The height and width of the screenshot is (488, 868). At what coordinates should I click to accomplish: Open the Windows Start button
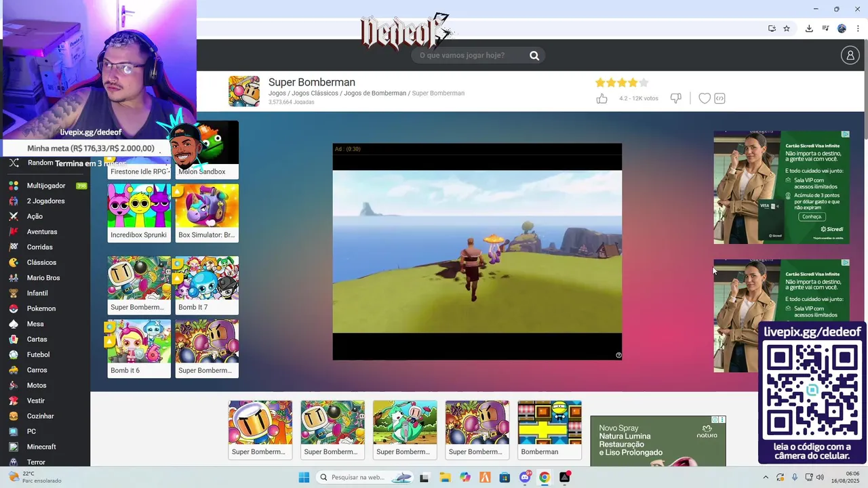click(304, 477)
